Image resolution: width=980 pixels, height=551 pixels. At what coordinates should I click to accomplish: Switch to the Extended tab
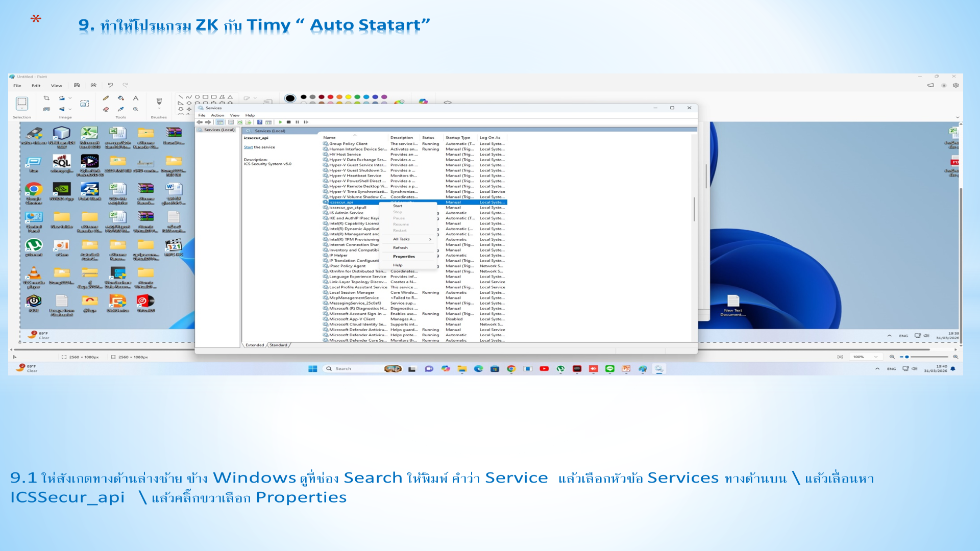pos(255,345)
